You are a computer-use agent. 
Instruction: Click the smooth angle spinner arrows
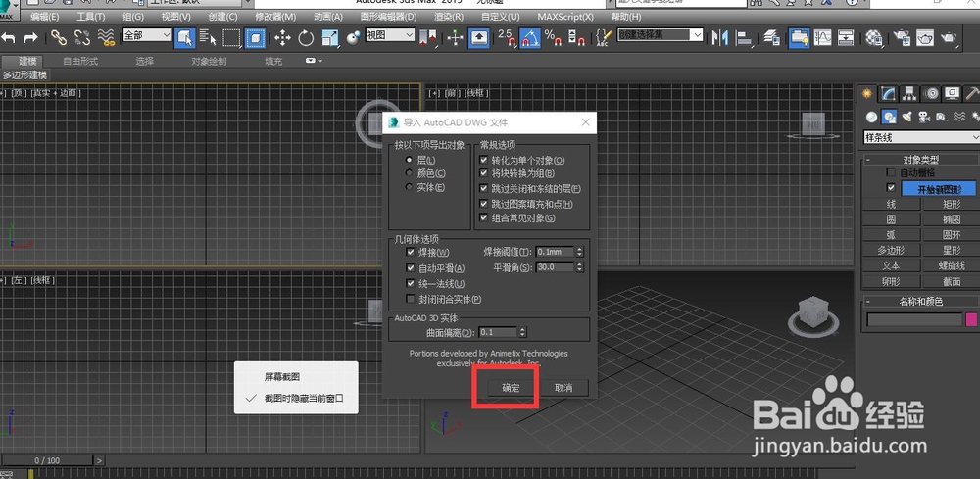(x=580, y=267)
